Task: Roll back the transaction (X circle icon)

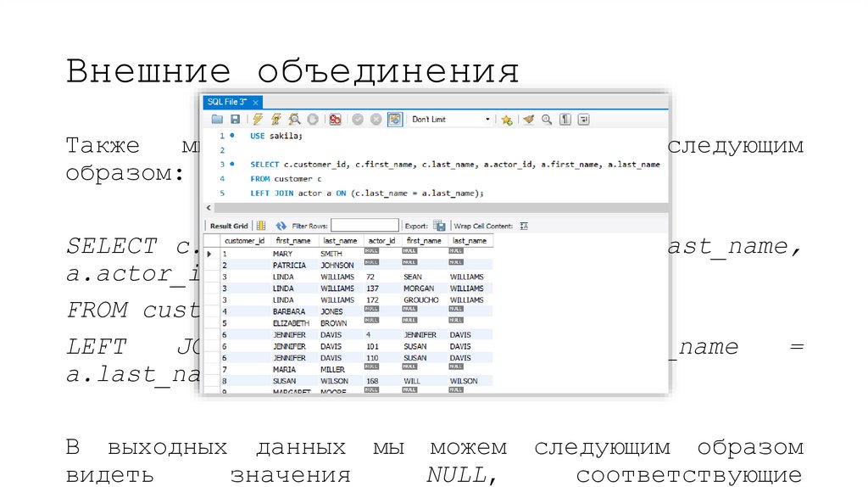Action: [376, 119]
